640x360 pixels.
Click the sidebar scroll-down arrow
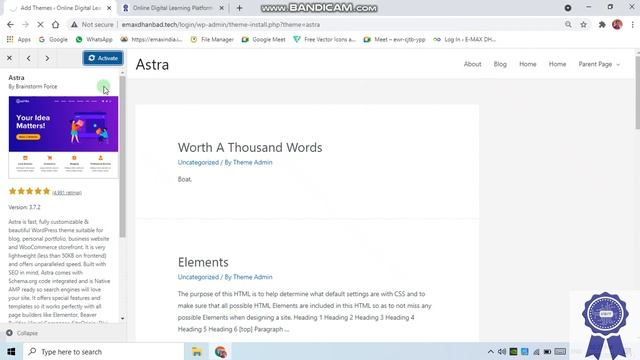pos(122,318)
